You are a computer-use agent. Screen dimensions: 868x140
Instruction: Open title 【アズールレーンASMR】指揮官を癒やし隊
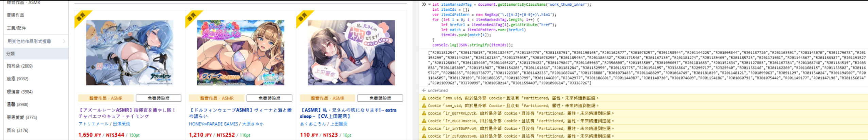(x=127, y=113)
